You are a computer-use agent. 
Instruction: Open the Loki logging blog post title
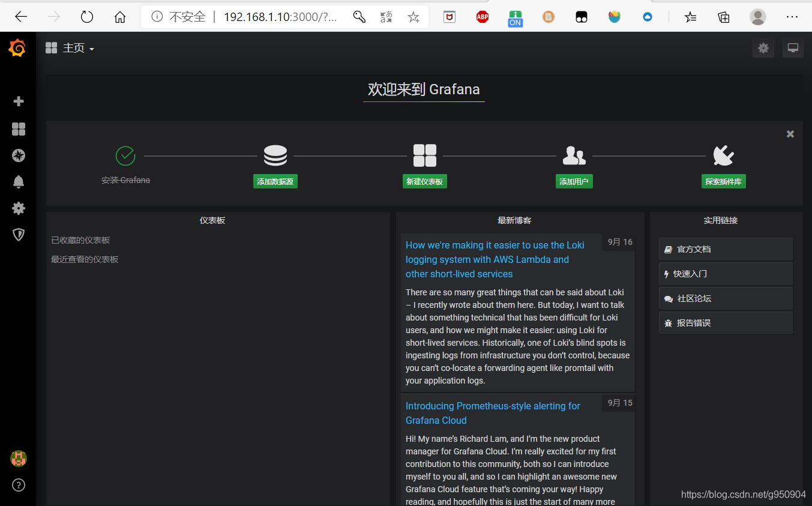coord(495,259)
